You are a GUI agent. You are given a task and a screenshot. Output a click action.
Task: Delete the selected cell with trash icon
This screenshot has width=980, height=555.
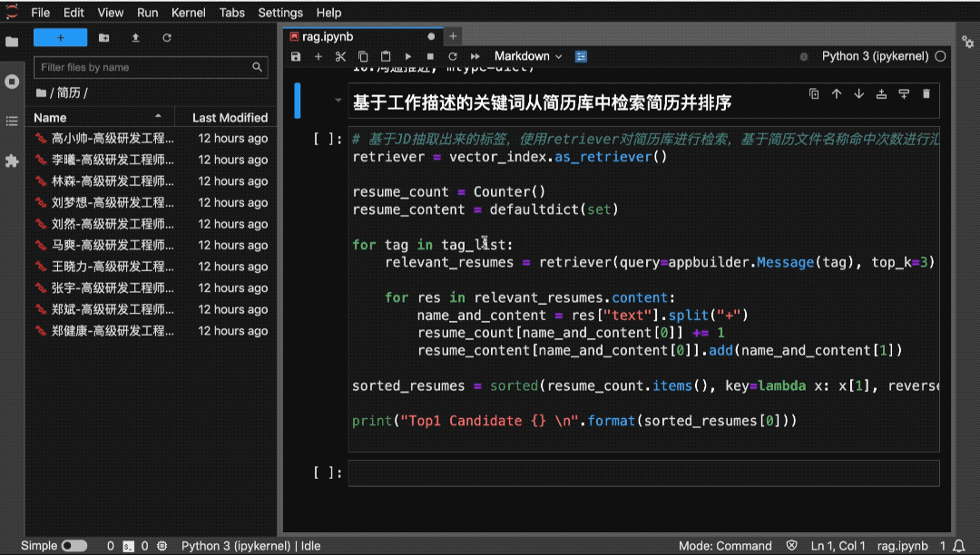926,93
